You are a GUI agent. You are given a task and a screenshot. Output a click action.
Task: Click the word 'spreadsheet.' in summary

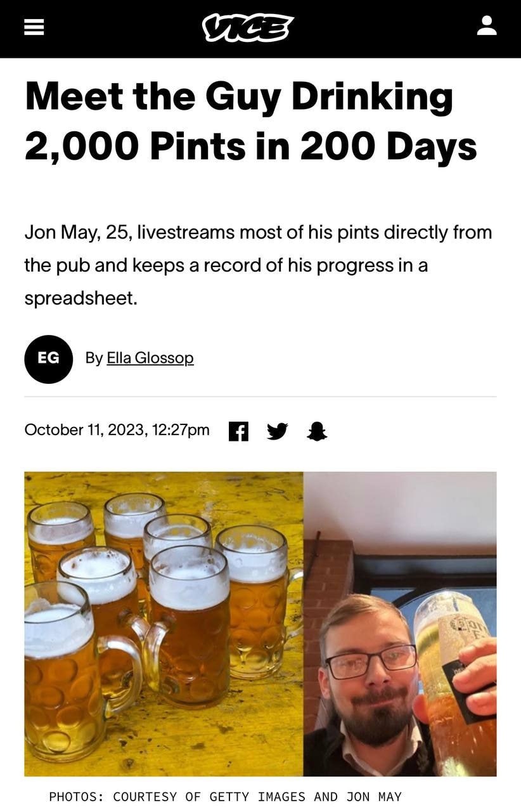pyautogui.click(x=80, y=298)
